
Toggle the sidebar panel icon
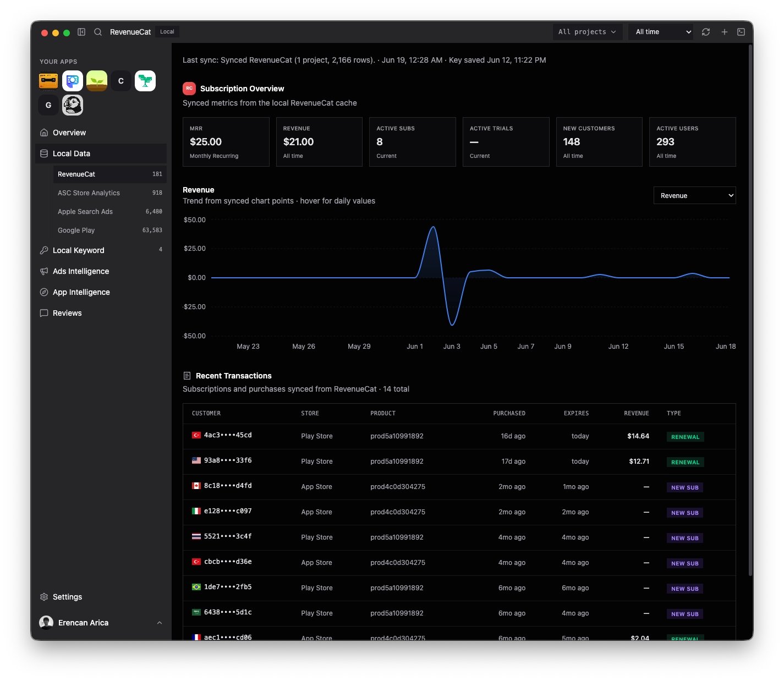pos(81,32)
